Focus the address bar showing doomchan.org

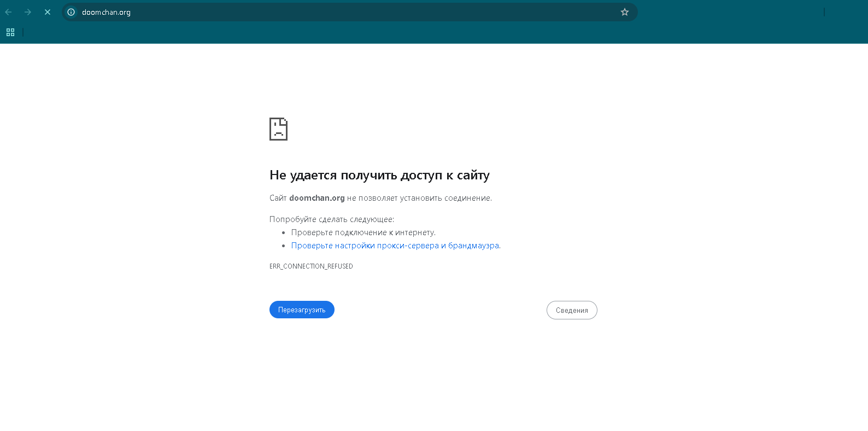pyautogui.click(x=350, y=12)
